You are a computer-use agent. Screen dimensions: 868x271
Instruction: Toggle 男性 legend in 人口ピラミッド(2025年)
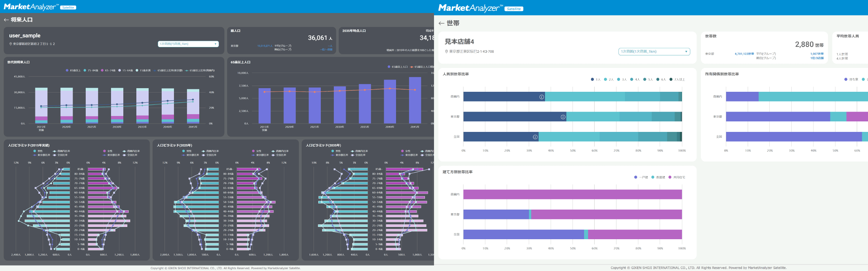pos(187,151)
